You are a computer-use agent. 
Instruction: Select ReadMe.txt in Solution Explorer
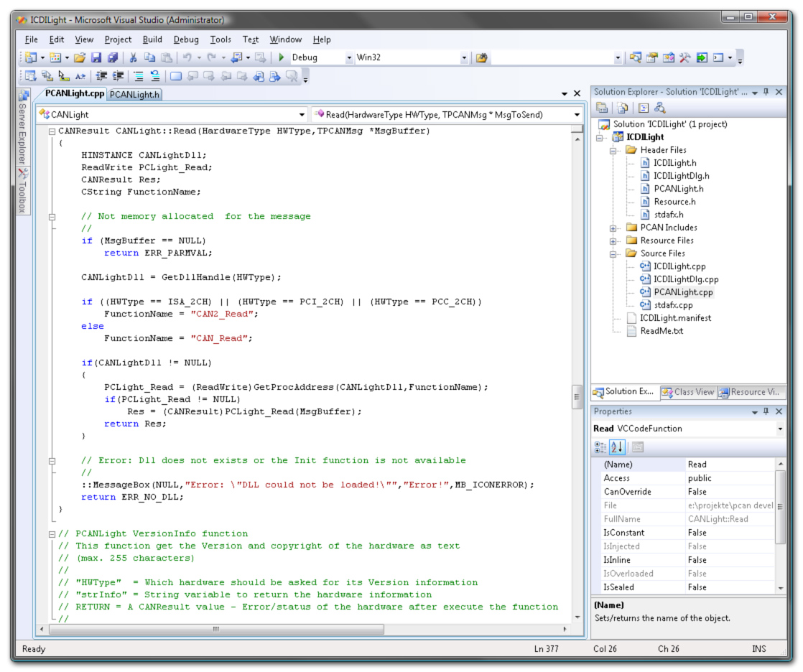[662, 331]
